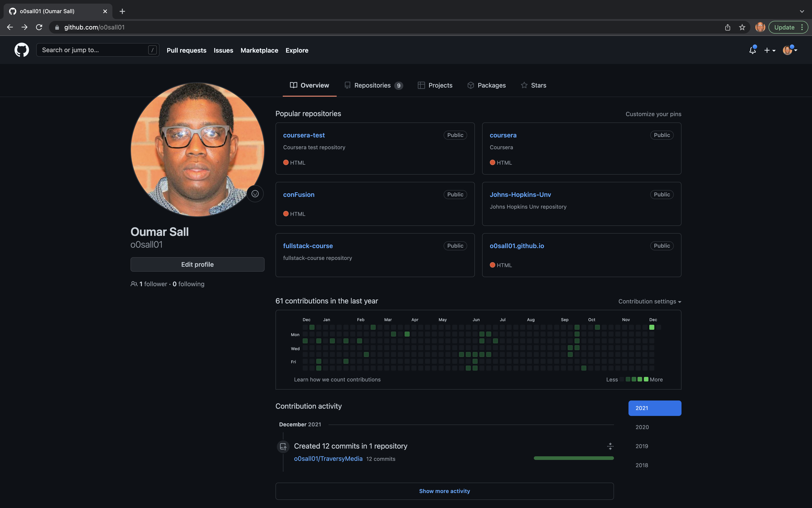Close the o0sall01 browser tab
This screenshot has width=812, height=508.
tap(105, 11)
